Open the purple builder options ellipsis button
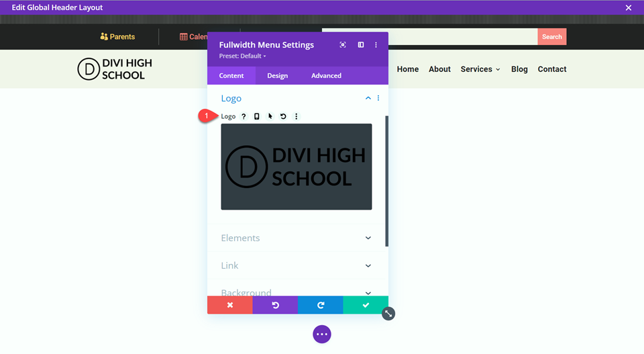 coord(322,335)
